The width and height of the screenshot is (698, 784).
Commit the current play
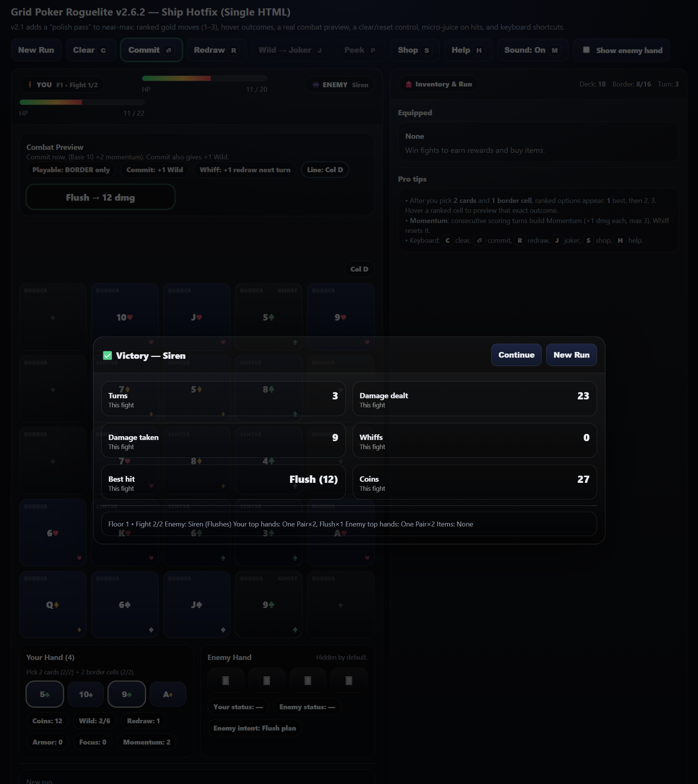coord(151,50)
